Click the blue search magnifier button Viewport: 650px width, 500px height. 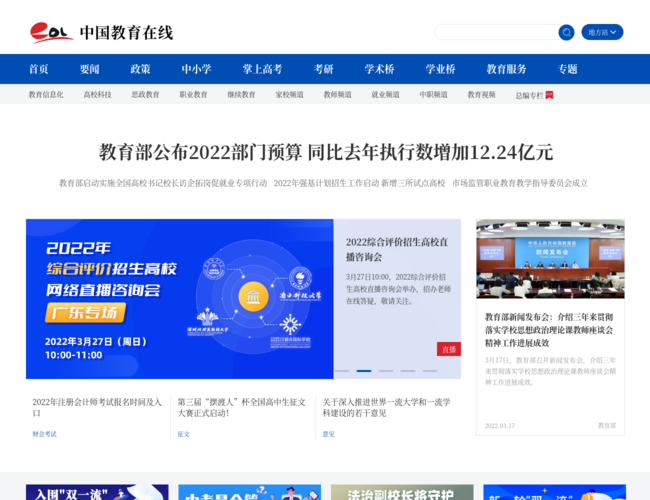pyautogui.click(x=566, y=32)
